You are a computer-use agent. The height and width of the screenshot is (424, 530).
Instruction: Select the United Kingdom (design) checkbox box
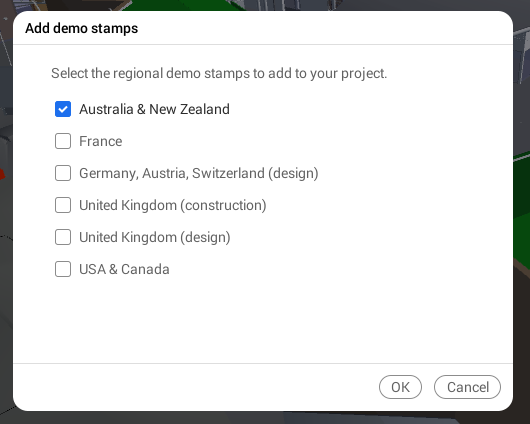click(63, 237)
